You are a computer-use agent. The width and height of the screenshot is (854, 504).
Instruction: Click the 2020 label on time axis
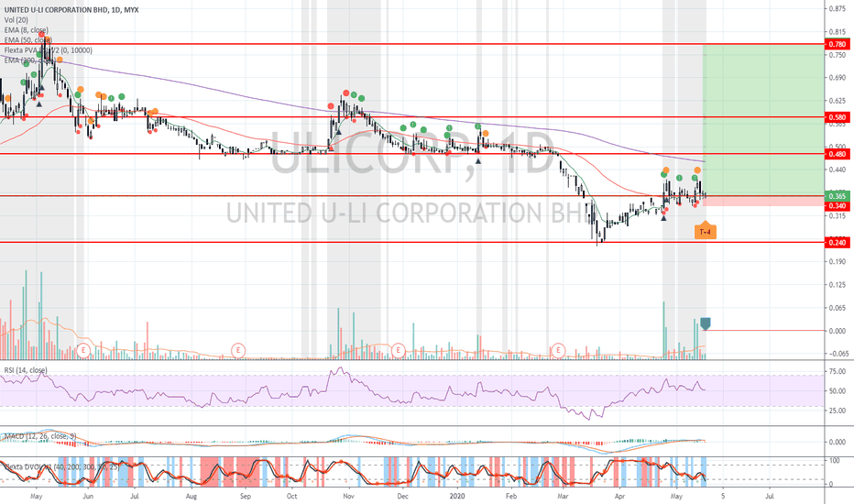click(457, 497)
